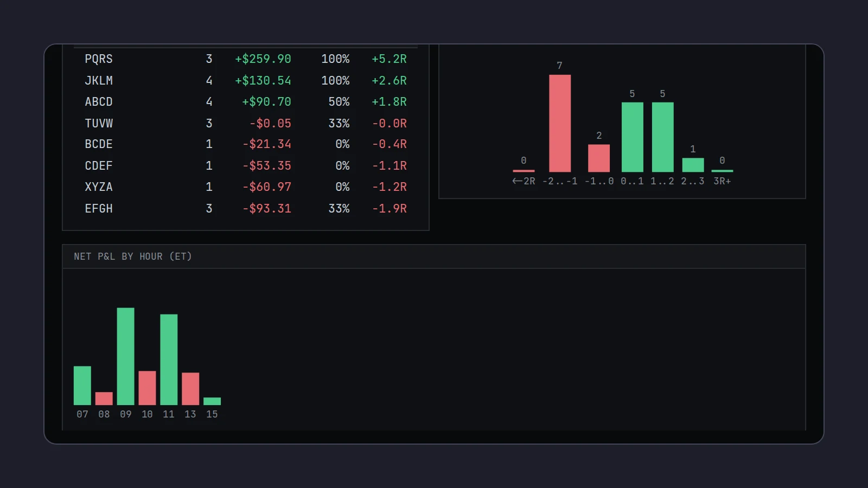Viewport: 868px width, 488px height.
Task: Click the green 15 hour bar
Action: click(212, 401)
